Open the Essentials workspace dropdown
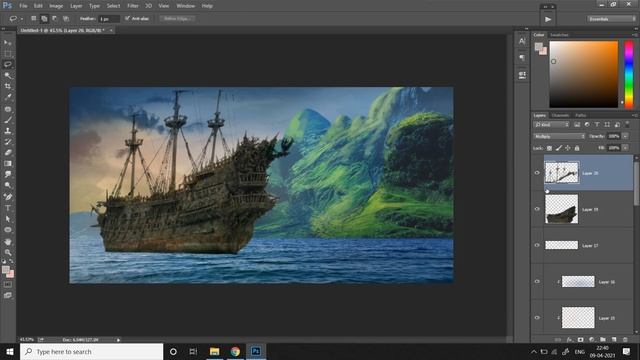The image size is (640, 360). pyautogui.click(x=611, y=19)
